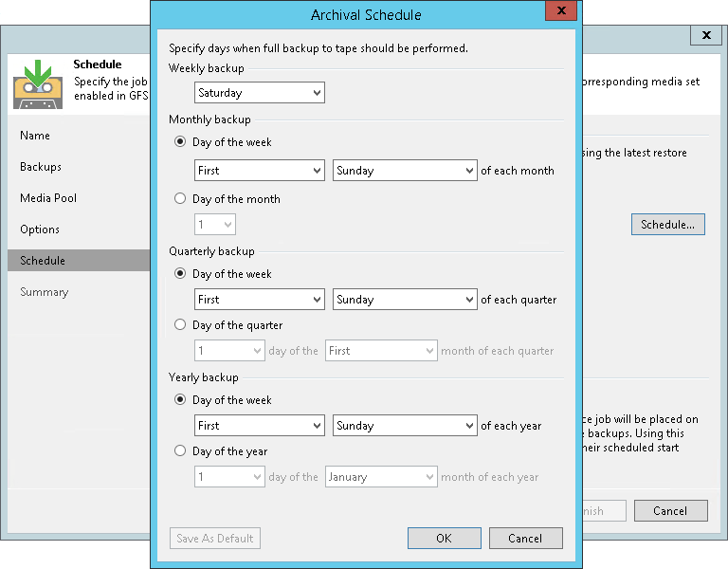
Task: Open the Weekly backup Saturday dropdown
Action: 260,93
